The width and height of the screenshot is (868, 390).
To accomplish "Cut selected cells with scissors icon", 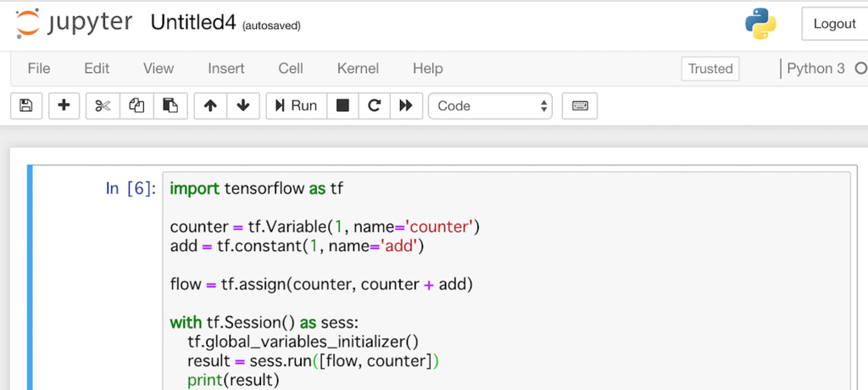I will 103,106.
